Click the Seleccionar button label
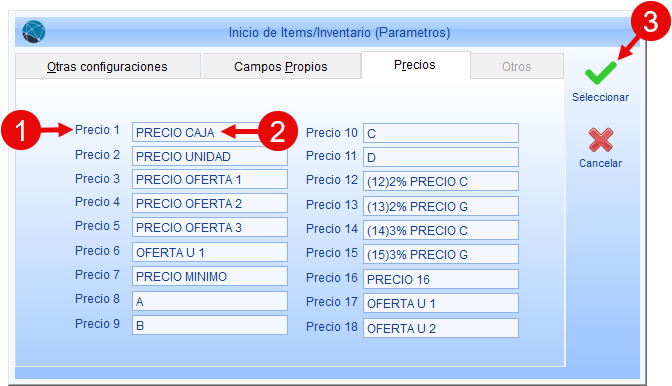Screen dimensions: 672x386 coord(600,97)
